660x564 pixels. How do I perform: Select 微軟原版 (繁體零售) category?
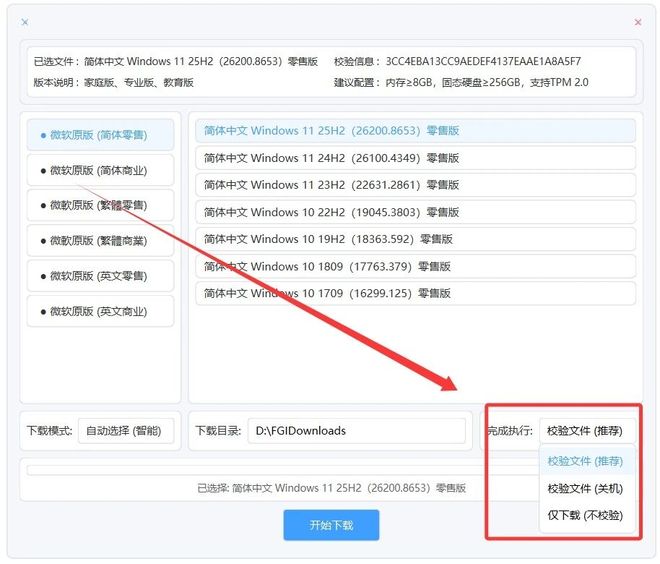100,205
